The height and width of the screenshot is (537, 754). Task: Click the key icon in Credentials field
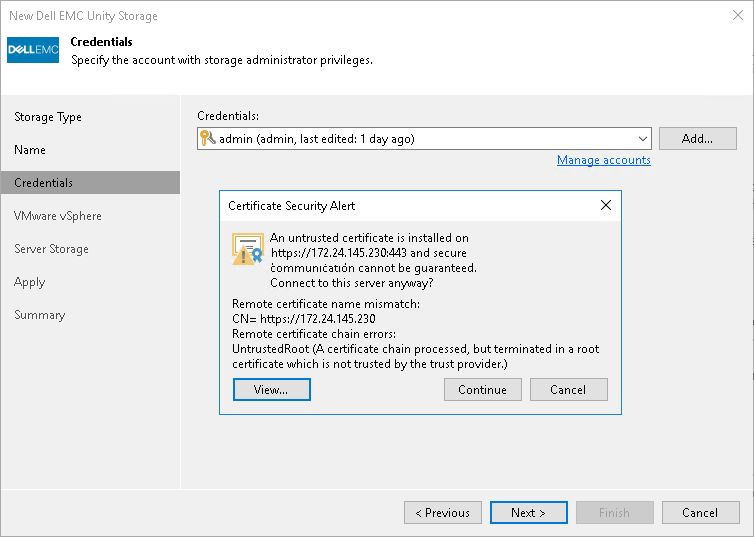pos(208,139)
